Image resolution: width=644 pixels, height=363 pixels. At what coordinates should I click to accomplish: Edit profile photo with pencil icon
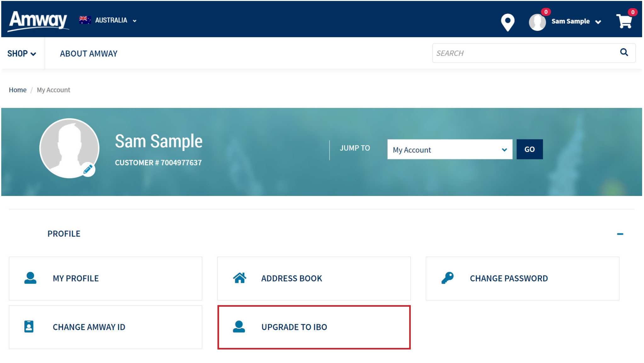tap(88, 170)
